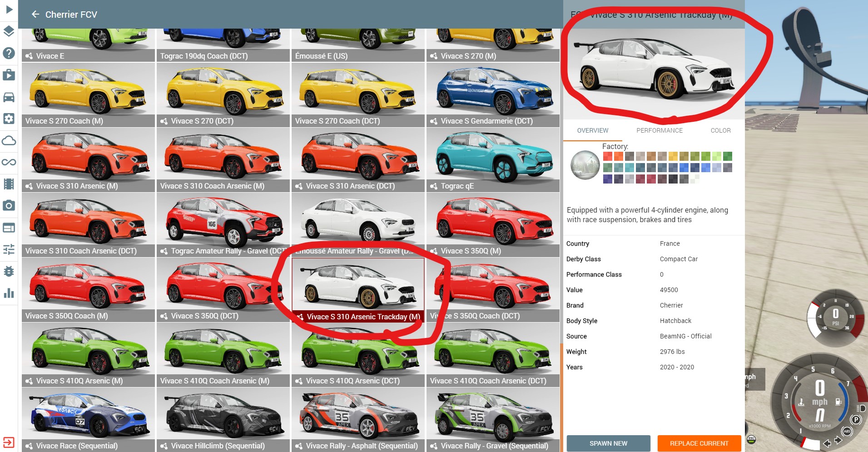Click the Source value 'BeamNG - Official'

pyautogui.click(x=685, y=336)
